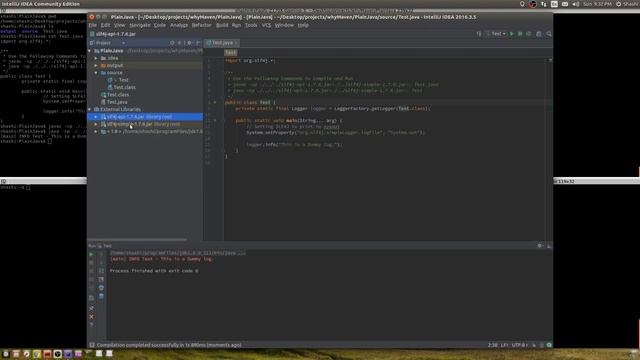Open Project panel settings gear
This screenshot has height=360, width=640.
189,43
